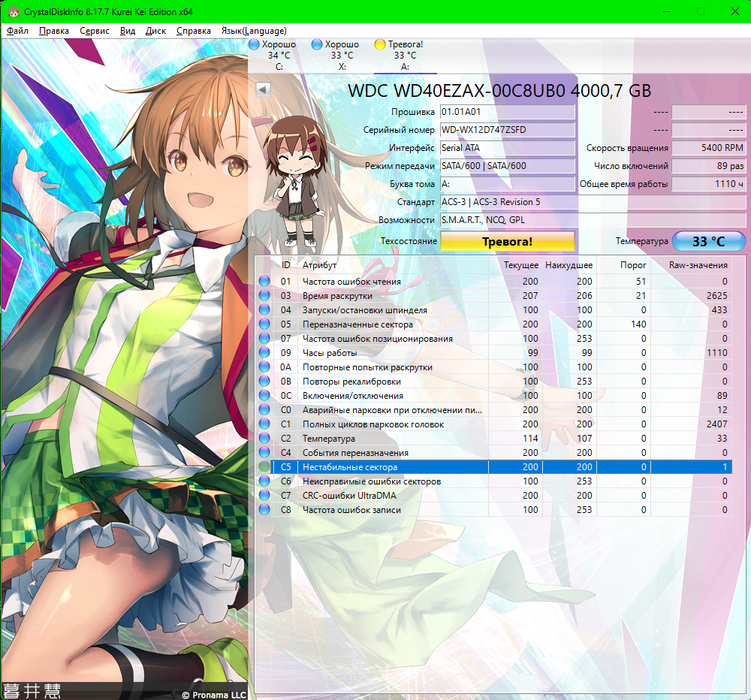Click the transfer mode field SATA/600 | SATA/600

[507, 166]
